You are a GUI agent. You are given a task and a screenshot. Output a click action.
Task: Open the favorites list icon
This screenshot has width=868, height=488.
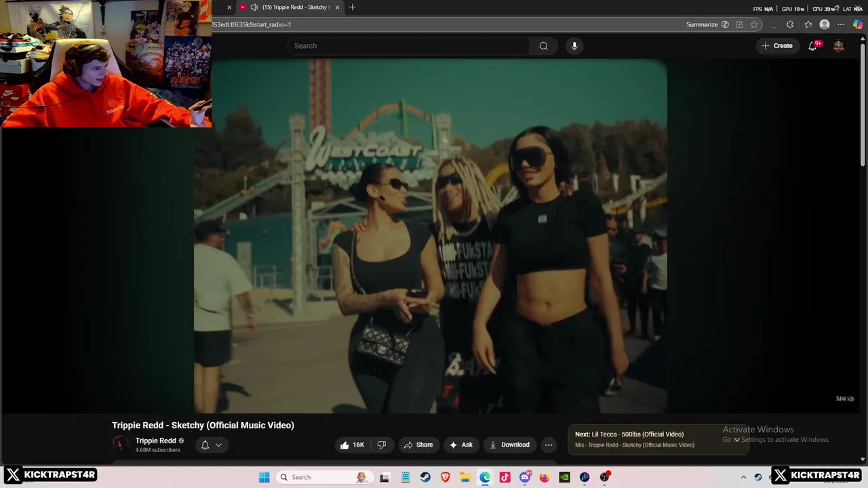coord(808,24)
